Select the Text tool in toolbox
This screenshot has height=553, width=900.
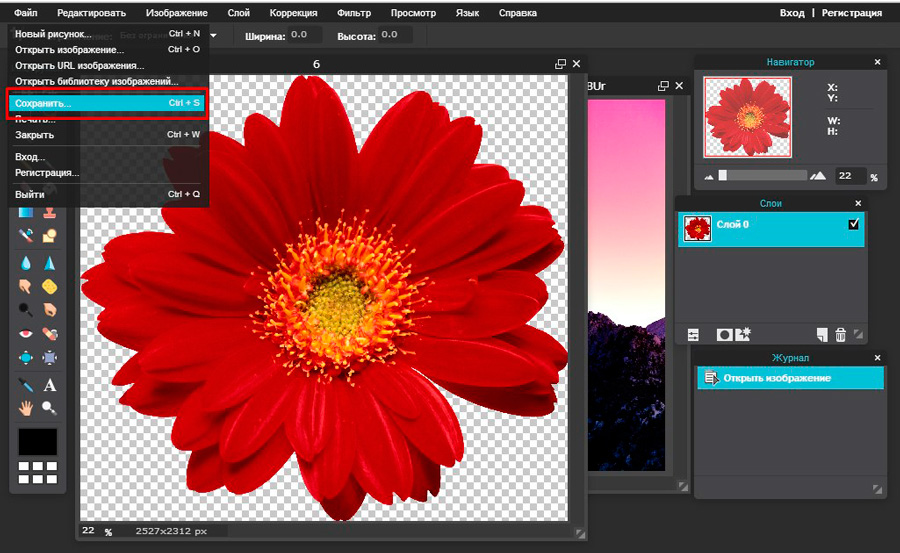pos(49,385)
